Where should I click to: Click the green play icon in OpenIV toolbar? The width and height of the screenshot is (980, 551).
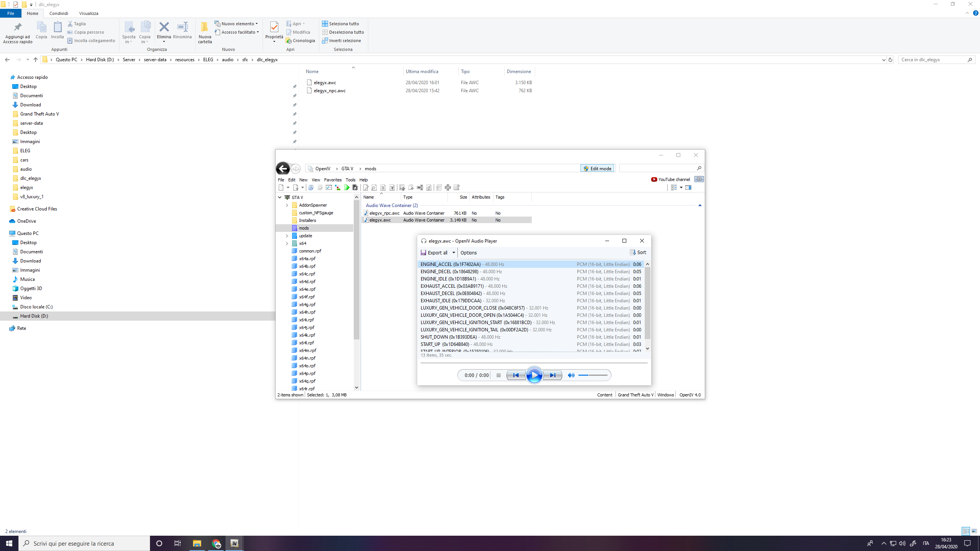click(x=347, y=187)
